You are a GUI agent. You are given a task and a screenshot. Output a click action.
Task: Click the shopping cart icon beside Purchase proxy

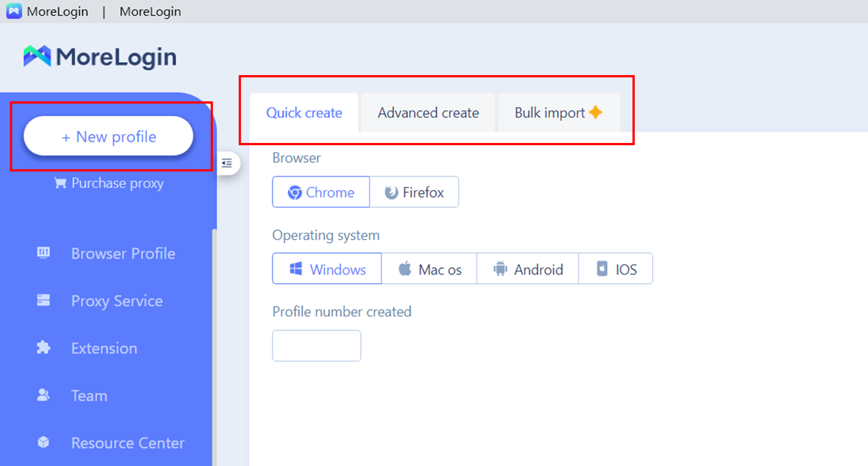[x=60, y=183]
